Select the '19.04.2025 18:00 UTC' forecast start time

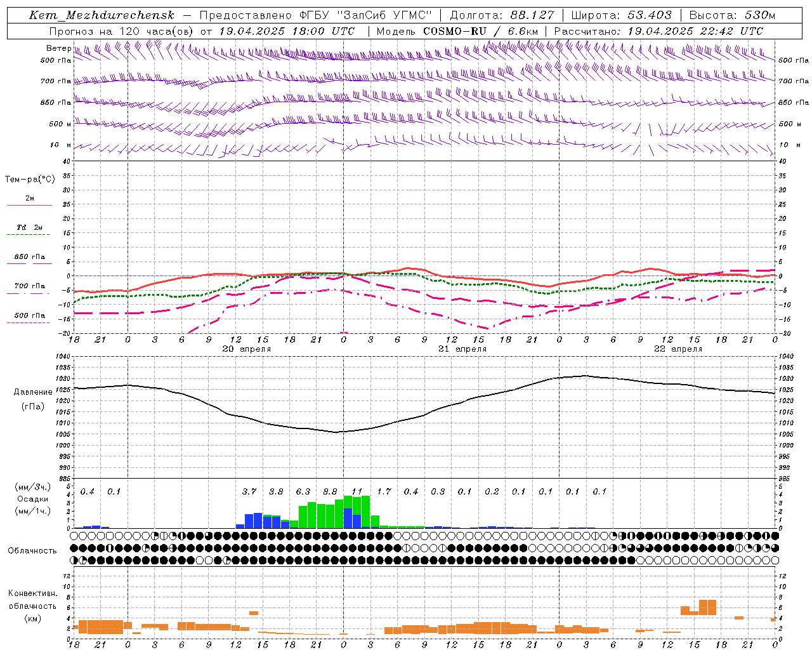click(286, 31)
